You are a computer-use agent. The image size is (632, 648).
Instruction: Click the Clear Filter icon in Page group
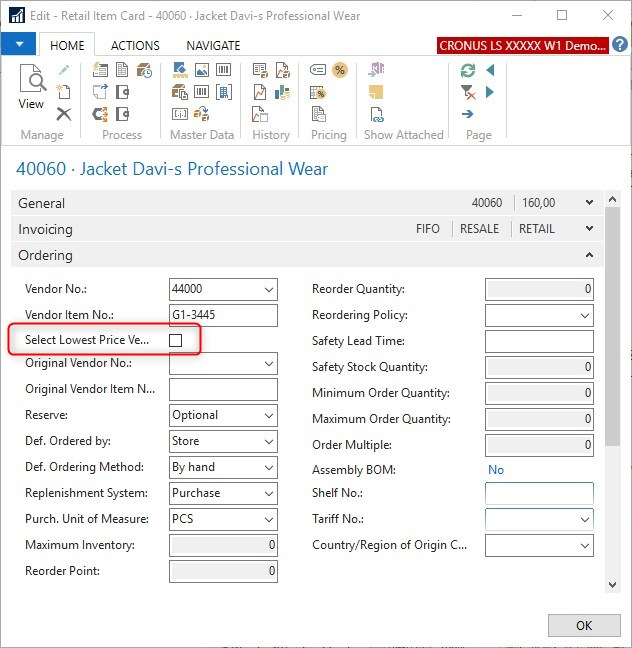[x=467, y=92]
